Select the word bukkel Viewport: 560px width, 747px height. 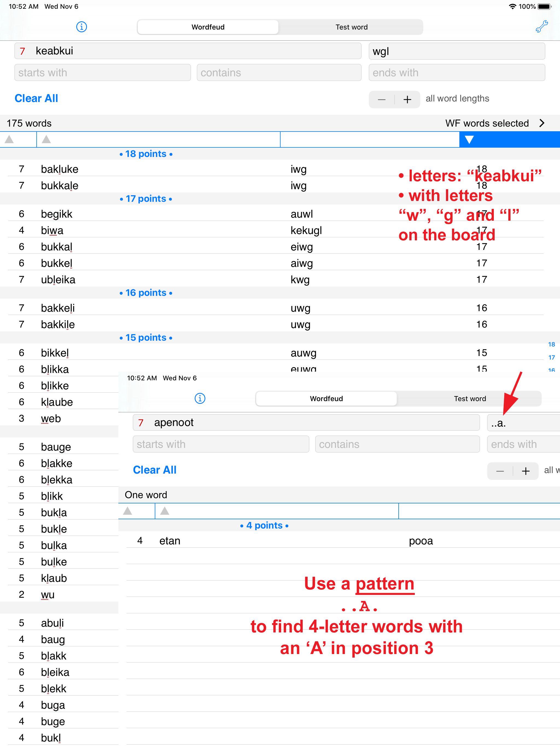57,263
